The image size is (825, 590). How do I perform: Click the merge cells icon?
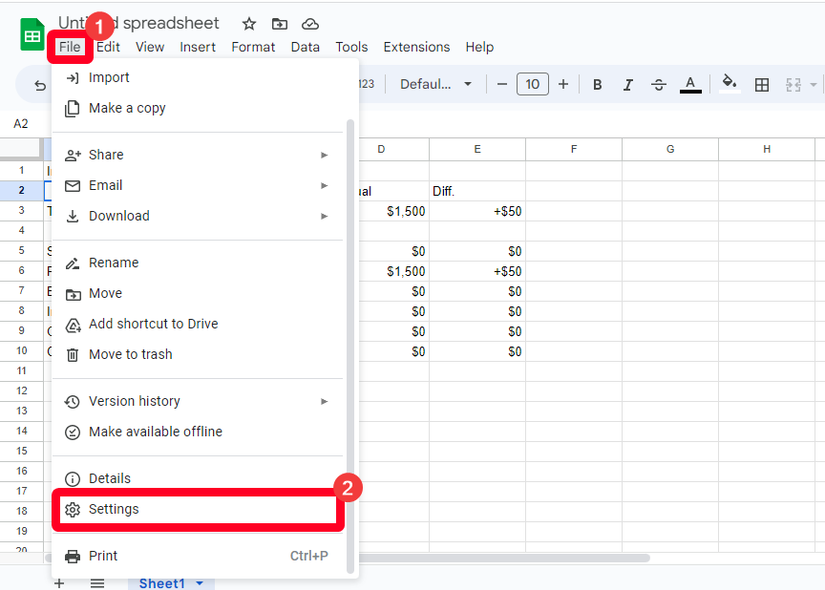pyautogui.click(x=793, y=84)
